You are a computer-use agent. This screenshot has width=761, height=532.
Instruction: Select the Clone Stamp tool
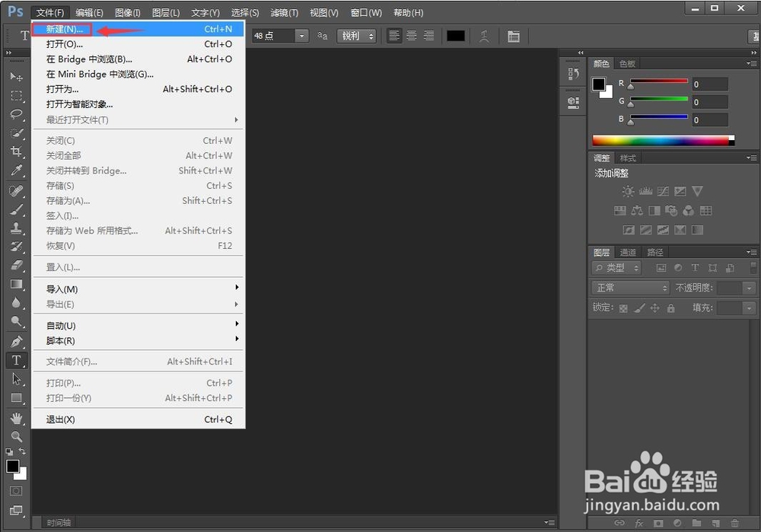tap(17, 228)
